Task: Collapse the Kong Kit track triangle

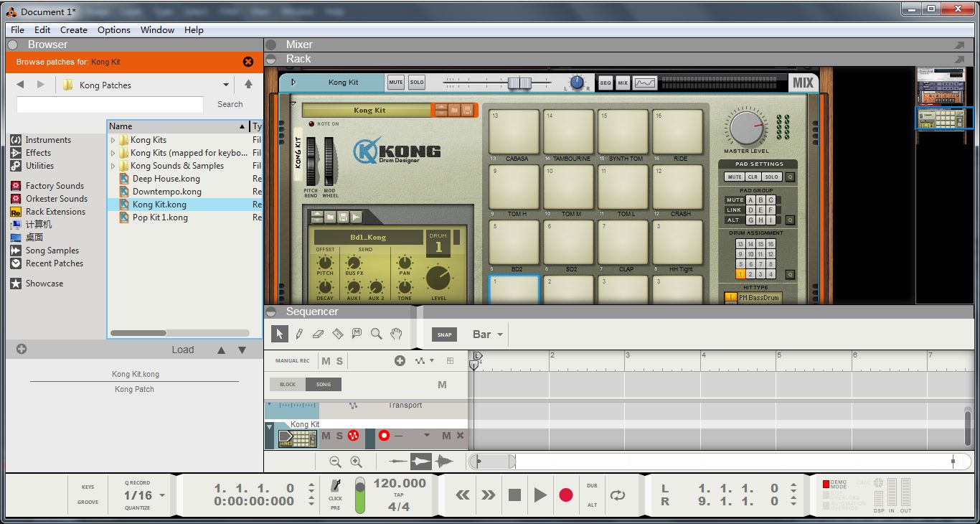Action: (270, 429)
